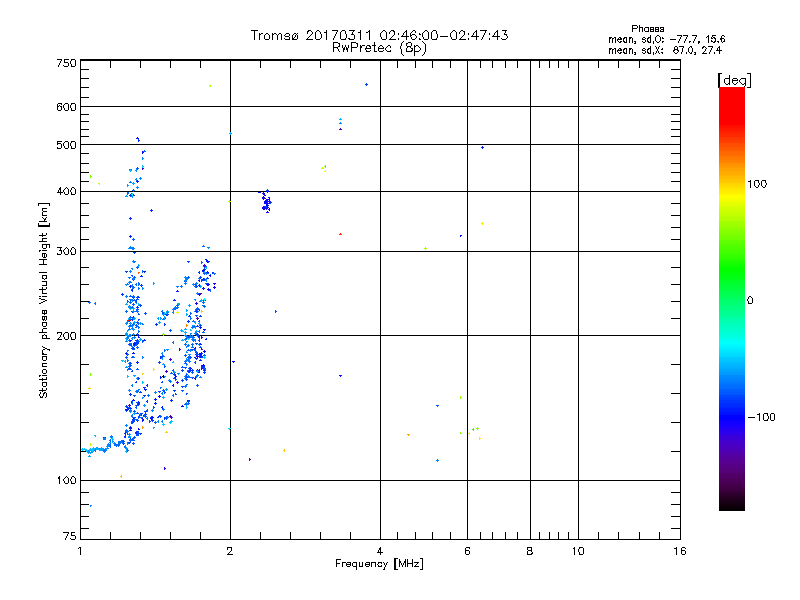Click the x-axis tick label '6'
The height and width of the screenshot is (600, 800).
[467, 551]
